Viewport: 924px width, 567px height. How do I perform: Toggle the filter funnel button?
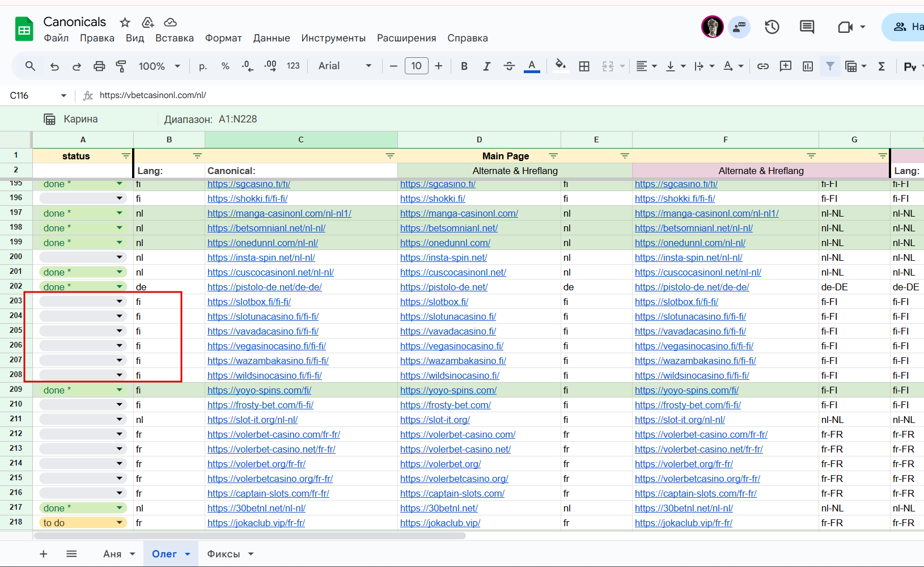[x=830, y=66]
